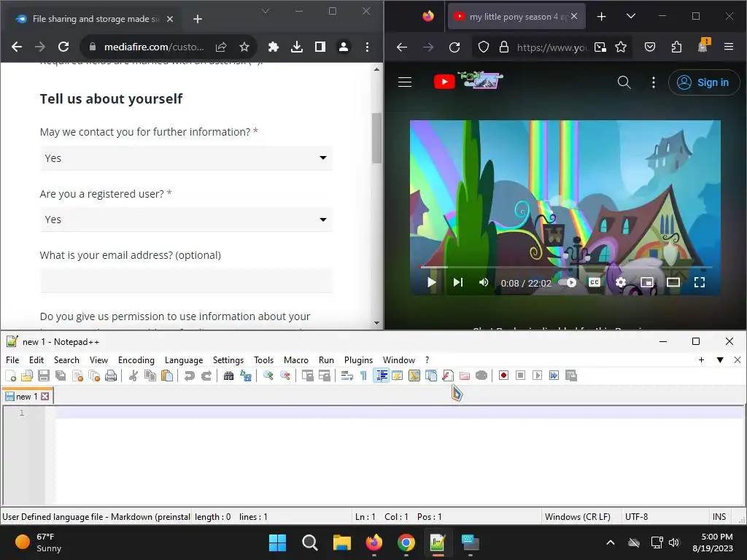Viewport: 747px width, 560px height.
Task: Toggle the indent guide toolbar icon
Action: pyautogui.click(x=381, y=376)
